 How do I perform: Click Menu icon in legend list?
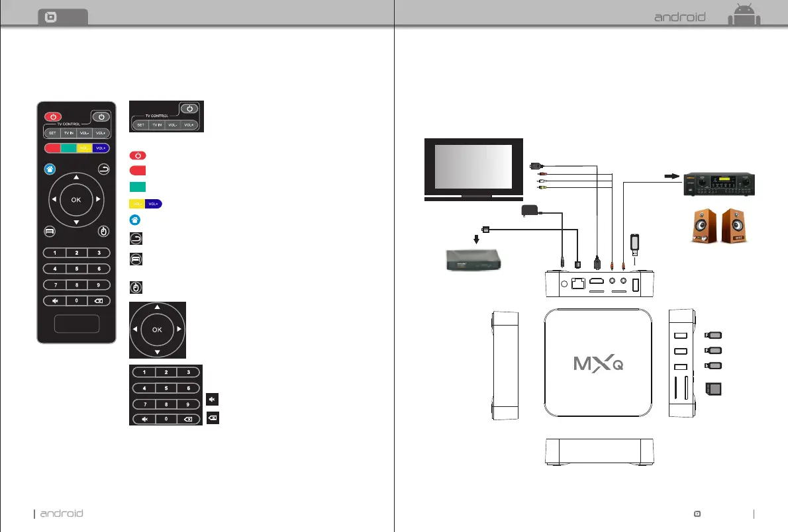(x=136, y=259)
